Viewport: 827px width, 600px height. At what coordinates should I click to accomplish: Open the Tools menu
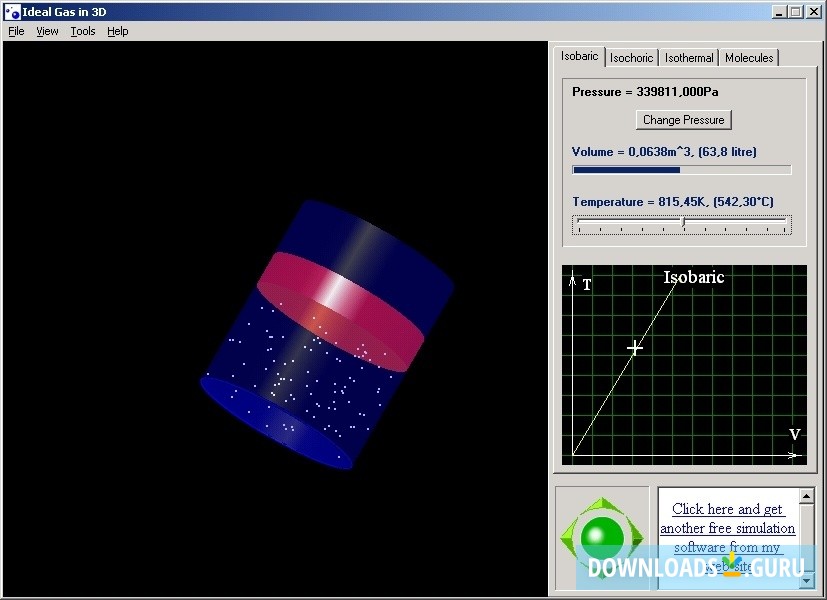coord(82,31)
